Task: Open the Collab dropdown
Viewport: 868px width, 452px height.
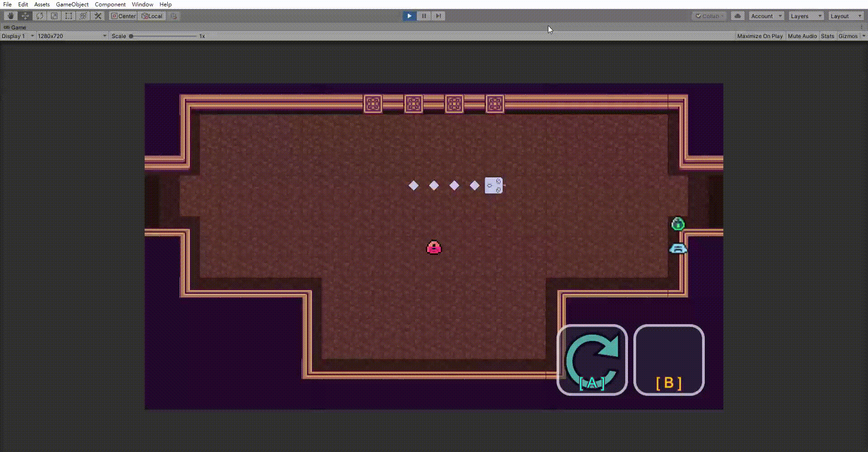Action: [x=709, y=16]
